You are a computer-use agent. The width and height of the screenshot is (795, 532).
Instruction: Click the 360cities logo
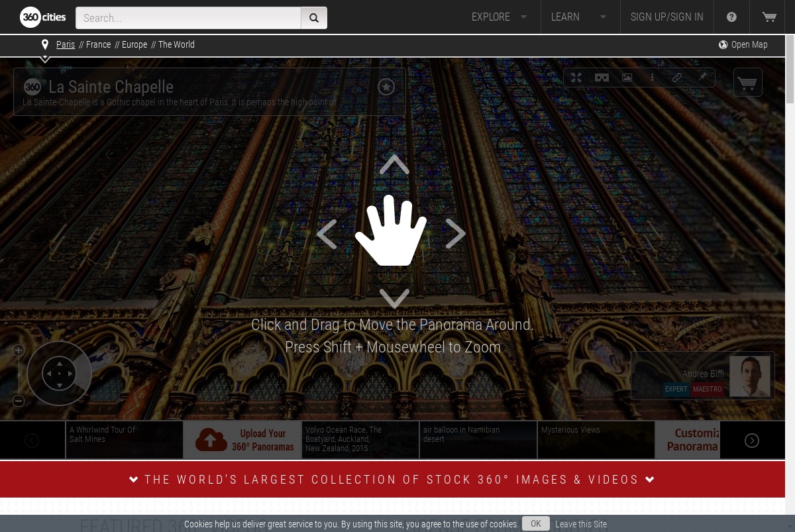tap(42, 17)
